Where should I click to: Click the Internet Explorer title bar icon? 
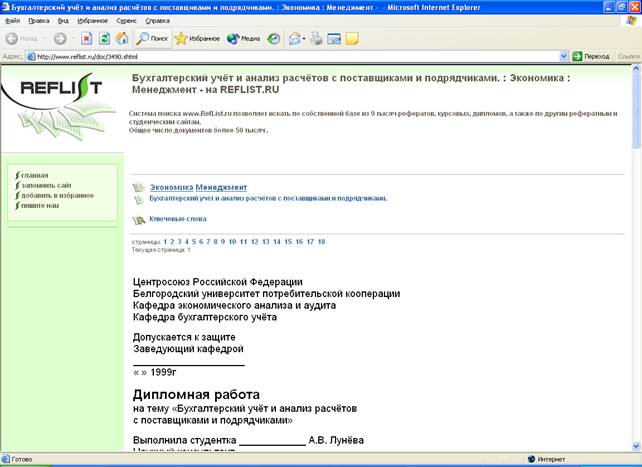[x=5, y=7]
